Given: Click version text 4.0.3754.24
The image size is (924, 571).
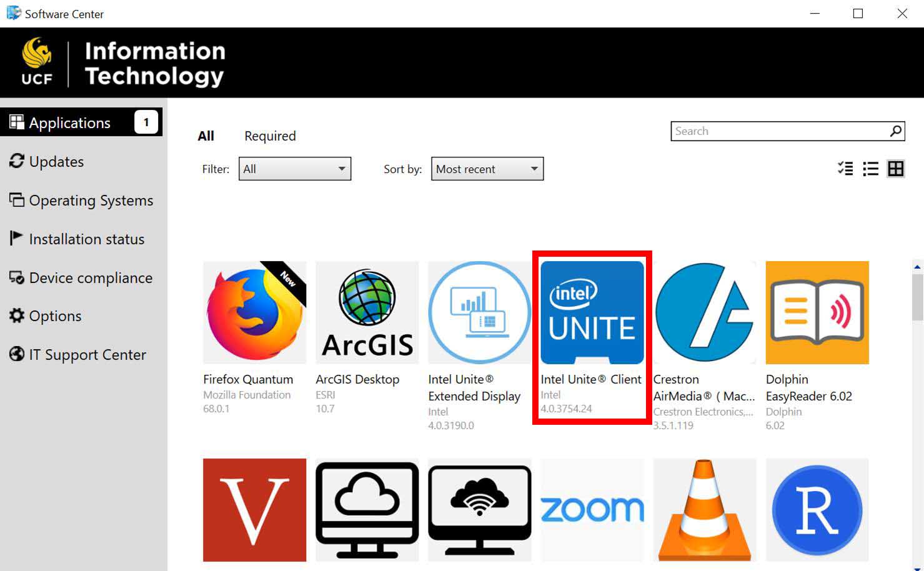Looking at the screenshot, I should point(566,409).
